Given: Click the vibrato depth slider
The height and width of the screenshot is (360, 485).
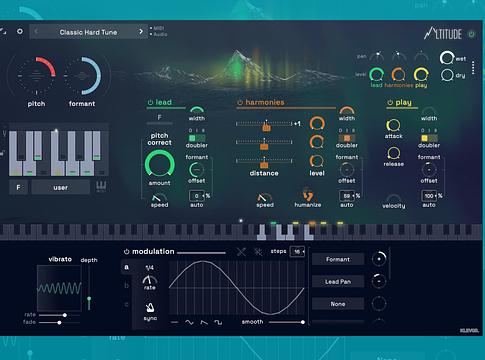Looking at the screenshot, I should coord(89,288).
